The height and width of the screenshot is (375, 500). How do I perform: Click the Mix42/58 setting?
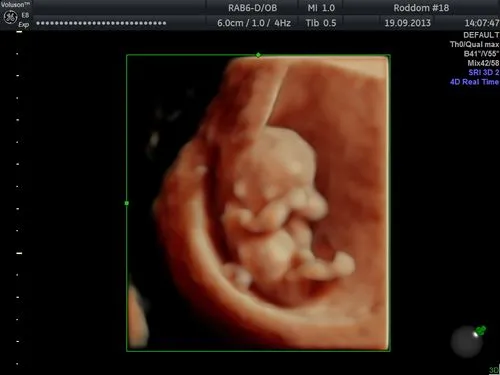point(483,63)
